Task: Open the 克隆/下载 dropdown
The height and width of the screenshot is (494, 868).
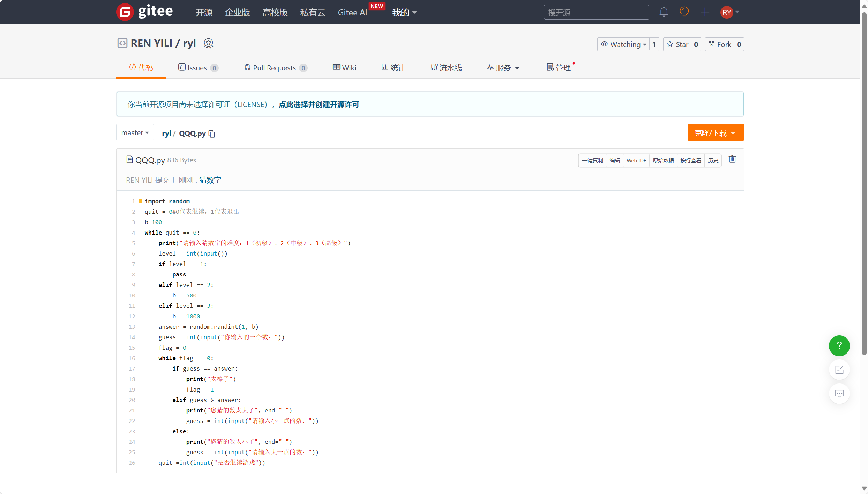Action: 715,132
